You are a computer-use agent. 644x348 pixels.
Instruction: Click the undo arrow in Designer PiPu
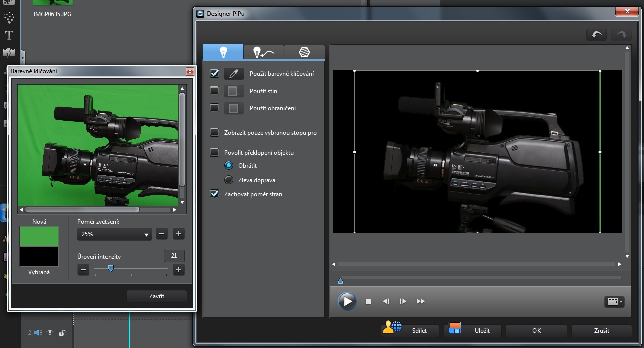click(x=596, y=35)
